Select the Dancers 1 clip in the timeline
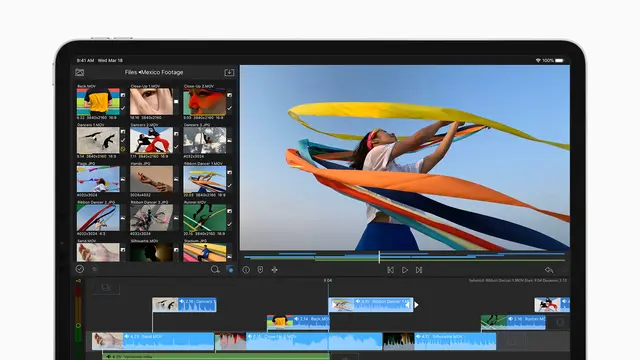Viewport: 640px width, 360px height. click(184, 304)
